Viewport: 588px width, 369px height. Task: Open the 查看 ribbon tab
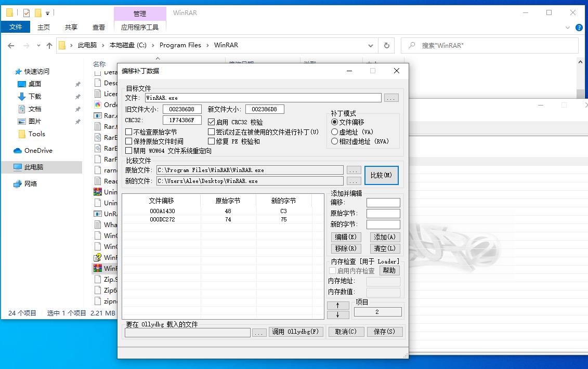coord(99,27)
